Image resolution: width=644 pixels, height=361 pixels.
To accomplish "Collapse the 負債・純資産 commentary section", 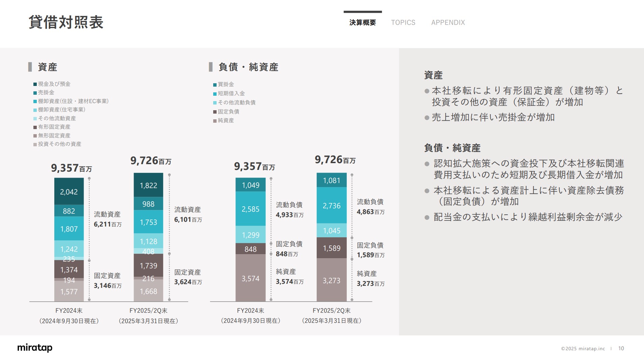I will click(453, 148).
